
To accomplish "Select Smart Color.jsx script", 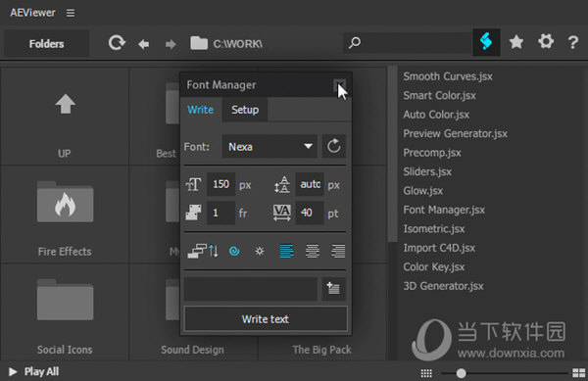I will coord(439,96).
